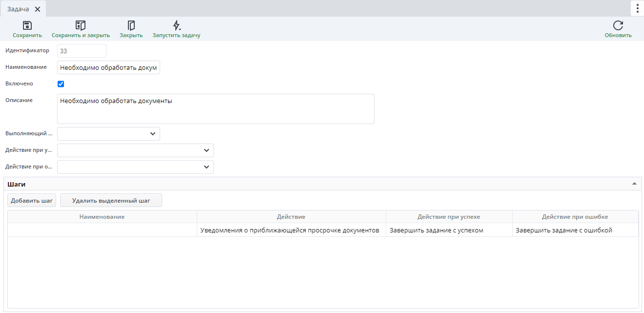This screenshot has width=644, height=313.
Task: Collapse the Шаги panel with its chevron
Action: (634, 183)
